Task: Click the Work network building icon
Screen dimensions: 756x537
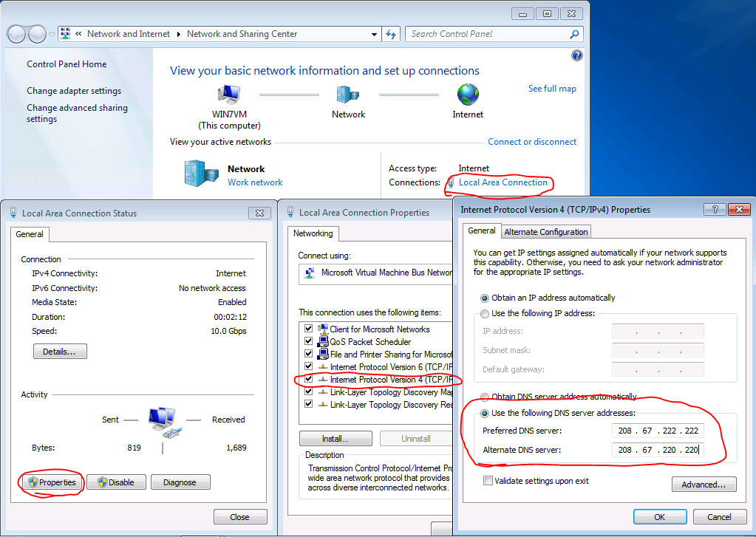Action: [201, 174]
